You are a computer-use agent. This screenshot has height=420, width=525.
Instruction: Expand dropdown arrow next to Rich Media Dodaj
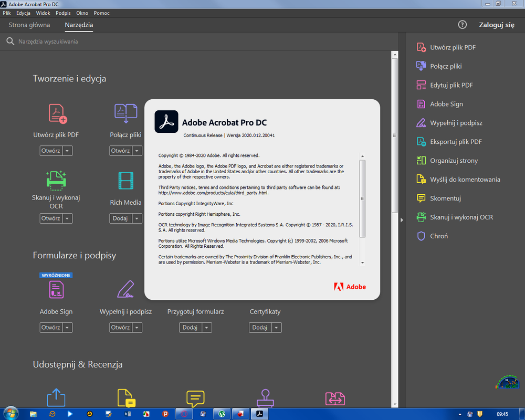tap(137, 218)
